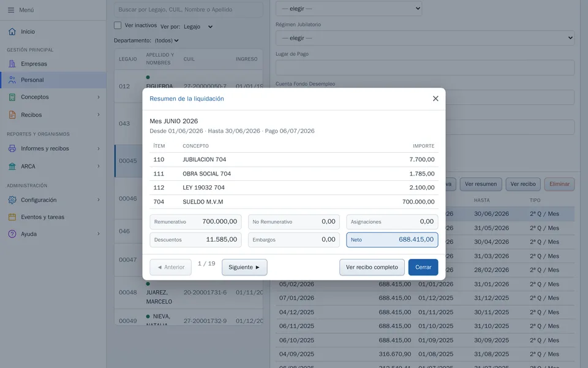
Task: Open the Ver por Legajo dropdown
Action: click(x=198, y=26)
